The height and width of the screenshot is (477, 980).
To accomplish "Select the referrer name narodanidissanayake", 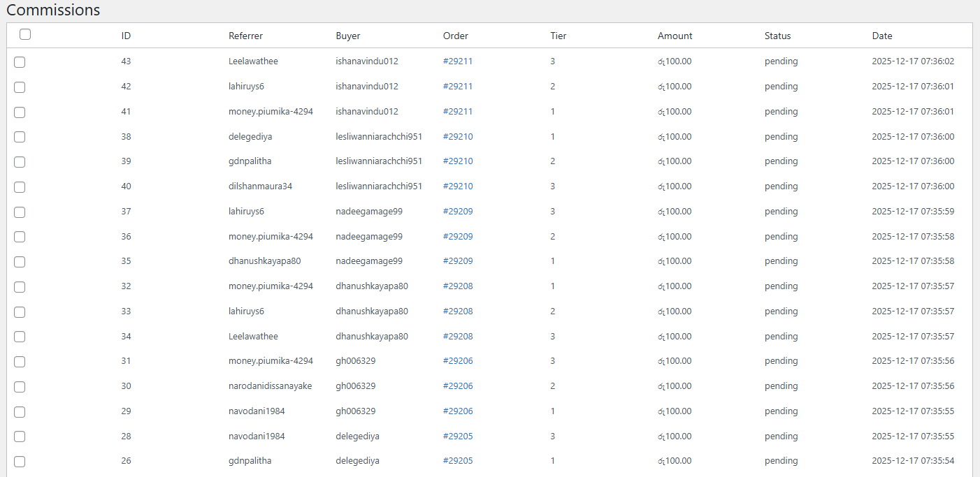I will point(270,386).
